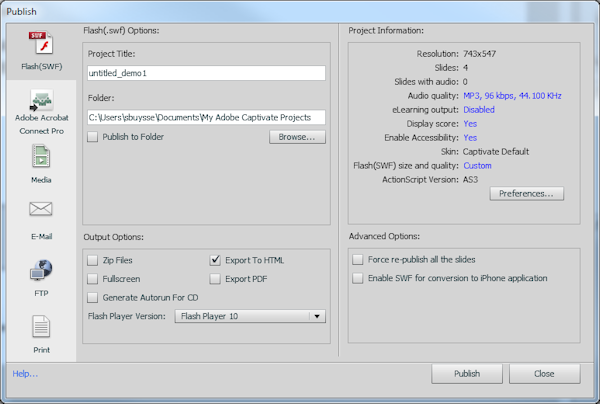This screenshot has width=600, height=404.
Task: Check the Export PDF option
Action: click(x=215, y=279)
